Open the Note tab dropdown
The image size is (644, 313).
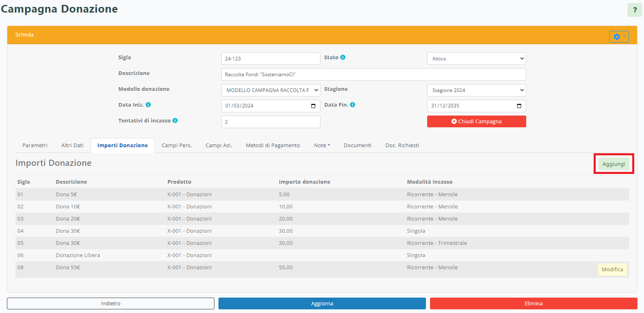pos(322,146)
